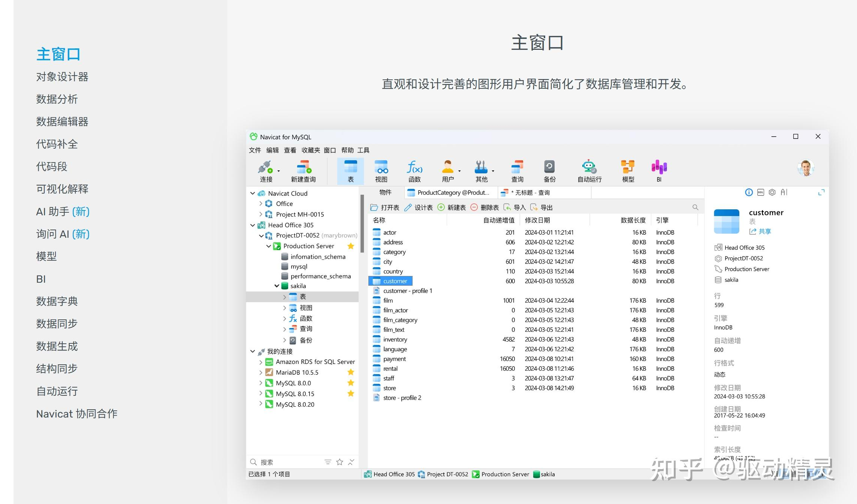Show the general info icon in the right panel
Viewport: 857px width, 504px height.
[749, 192]
